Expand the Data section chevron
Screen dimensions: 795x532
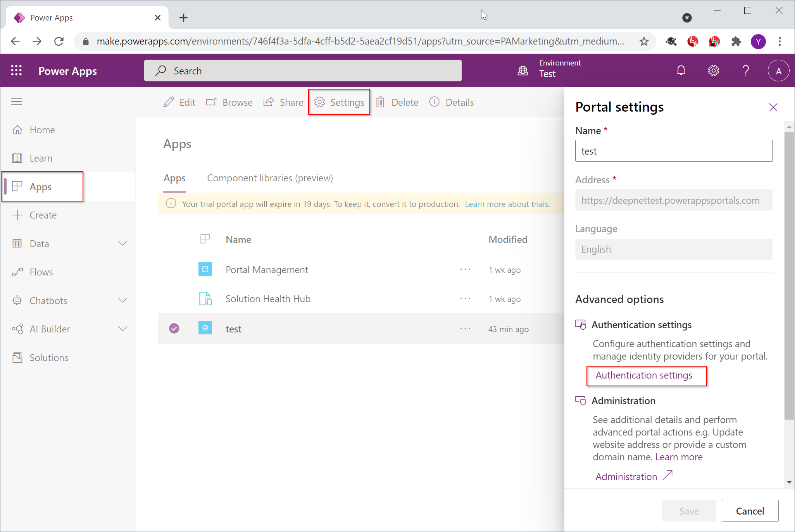point(122,243)
